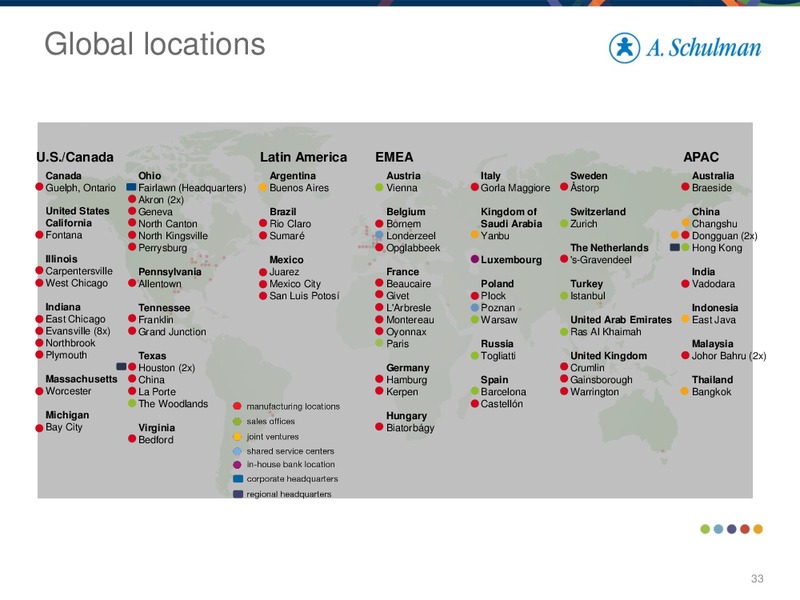The image size is (800, 600).
Task: Click the Gainsborough entry under United Kingdom
Action: pos(601,380)
